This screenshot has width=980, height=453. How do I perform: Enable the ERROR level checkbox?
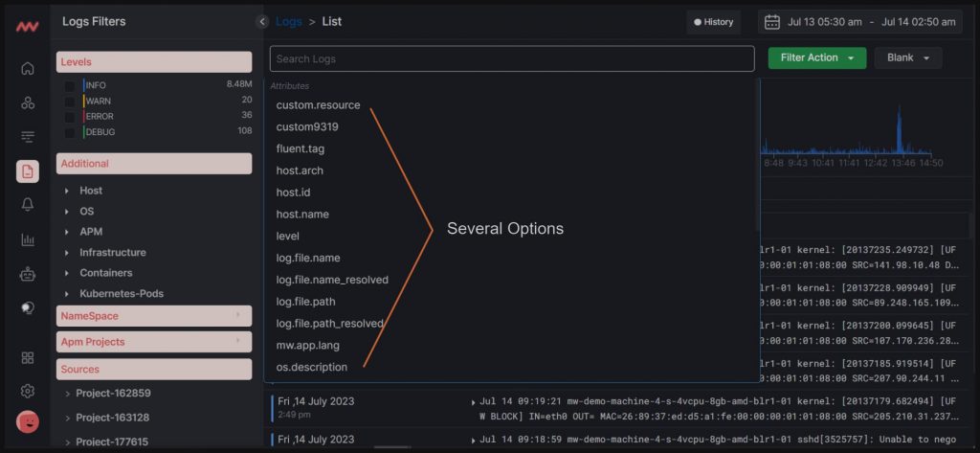70,117
